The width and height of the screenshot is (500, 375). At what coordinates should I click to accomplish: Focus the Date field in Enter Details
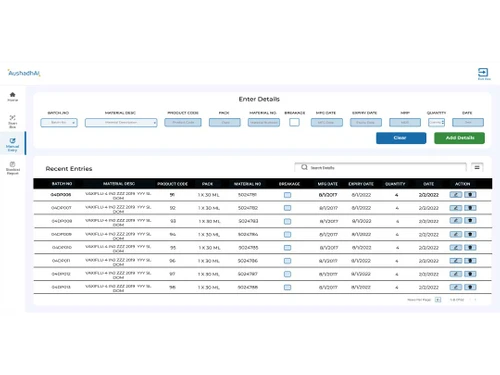[x=468, y=122]
